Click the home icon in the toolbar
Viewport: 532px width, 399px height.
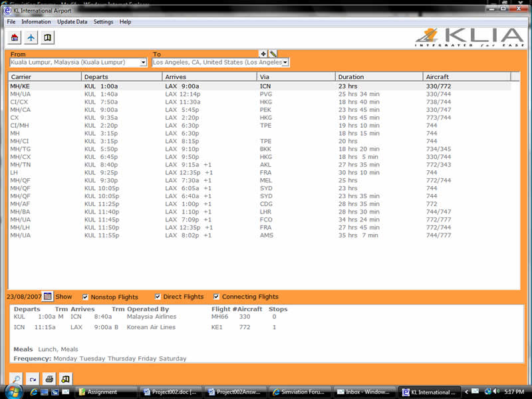(15, 38)
